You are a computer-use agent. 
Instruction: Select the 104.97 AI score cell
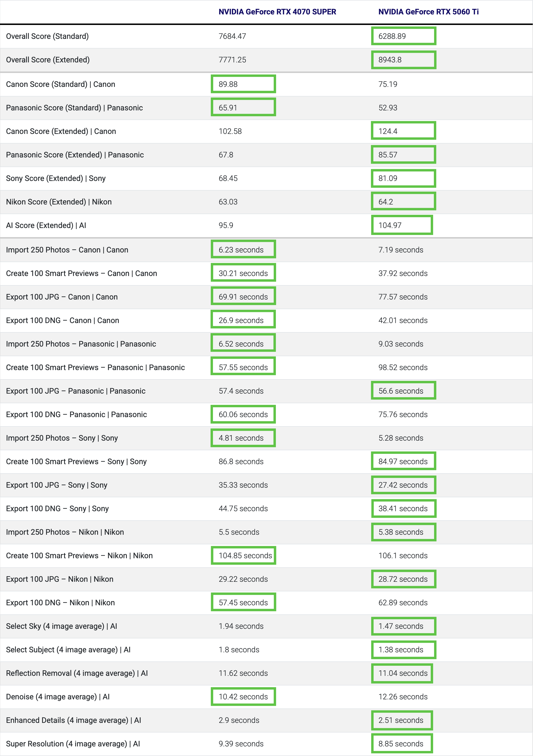click(x=402, y=225)
